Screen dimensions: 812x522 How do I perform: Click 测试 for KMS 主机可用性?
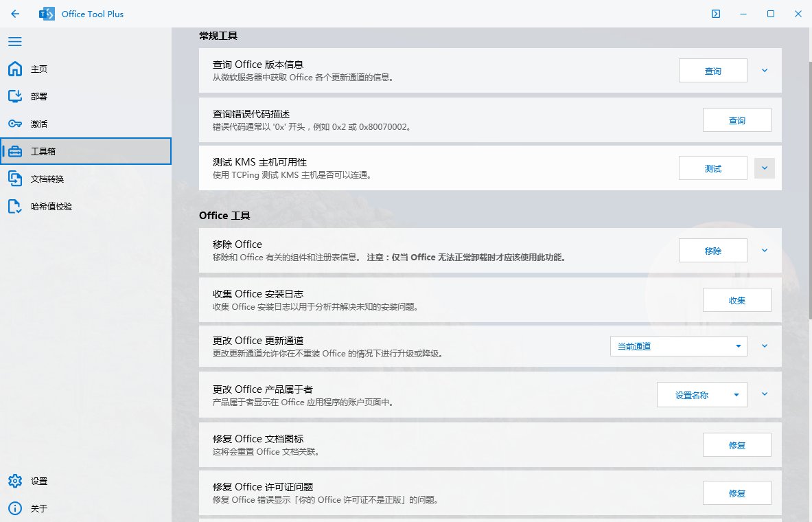coord(712,168)
